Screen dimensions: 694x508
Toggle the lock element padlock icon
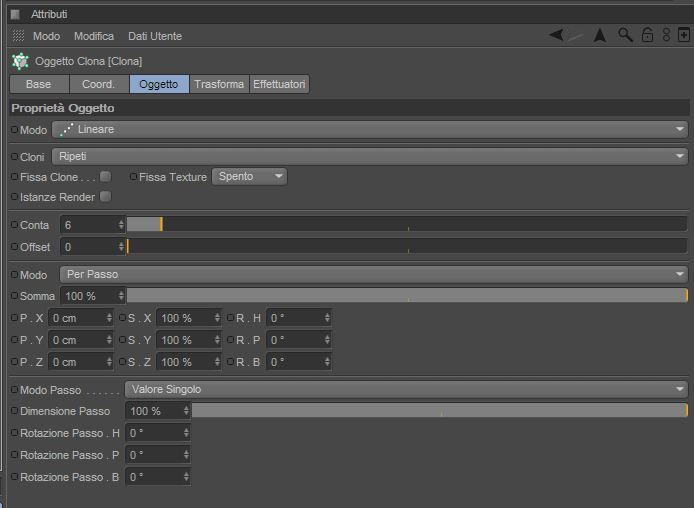[x=647, y=35]
